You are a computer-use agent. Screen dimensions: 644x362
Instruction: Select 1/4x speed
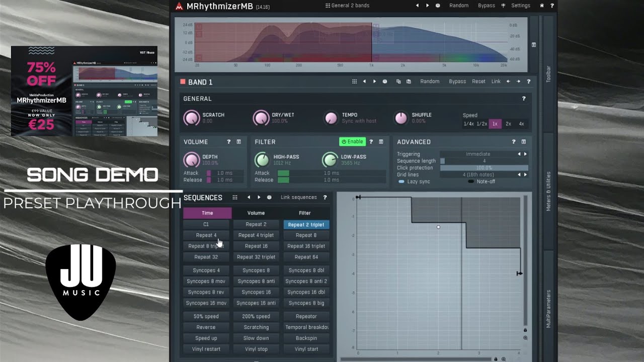469,124
